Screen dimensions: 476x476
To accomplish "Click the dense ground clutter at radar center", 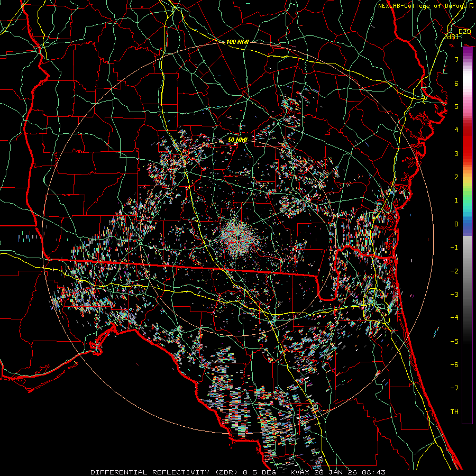I will (x=239, y=236).
